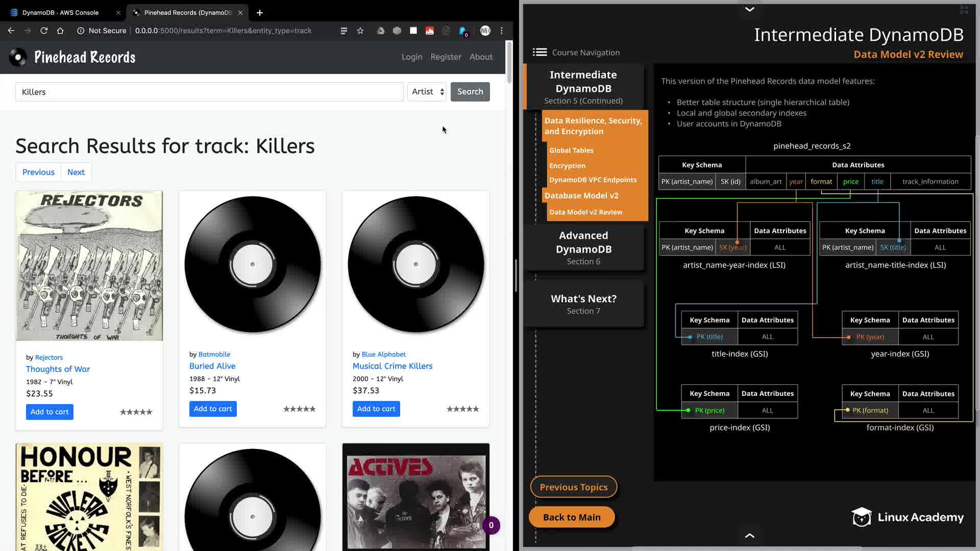
Task: Go back with the browser back arrow
Action: tap(11, 31)
